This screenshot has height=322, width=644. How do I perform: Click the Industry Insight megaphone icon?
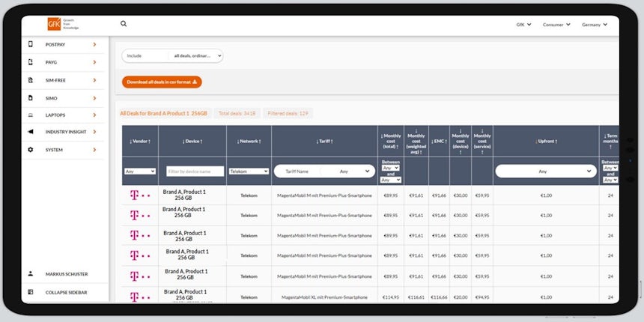click(31, 133)
